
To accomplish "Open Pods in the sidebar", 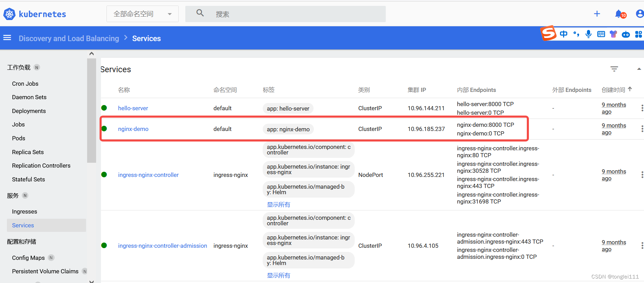I will pos(19,138).
